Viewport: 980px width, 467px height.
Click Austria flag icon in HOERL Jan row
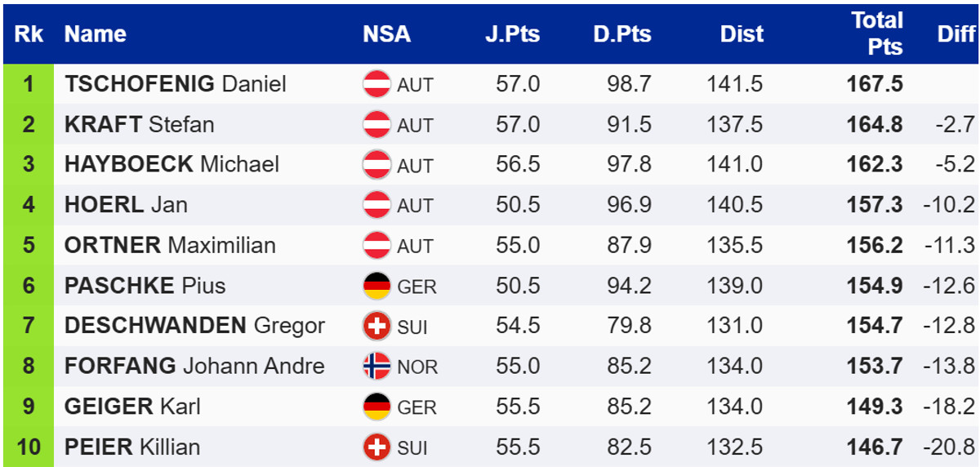click(x=376, y=205)
